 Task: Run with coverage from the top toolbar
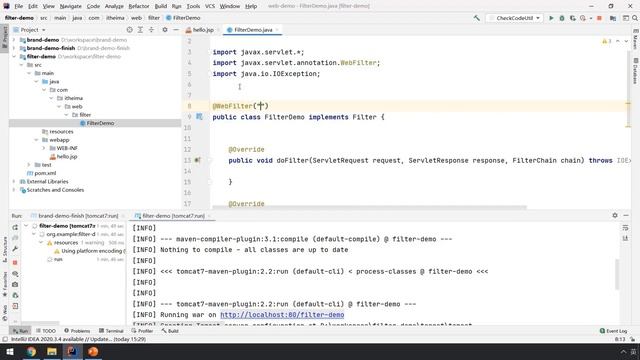pos(572,18)
